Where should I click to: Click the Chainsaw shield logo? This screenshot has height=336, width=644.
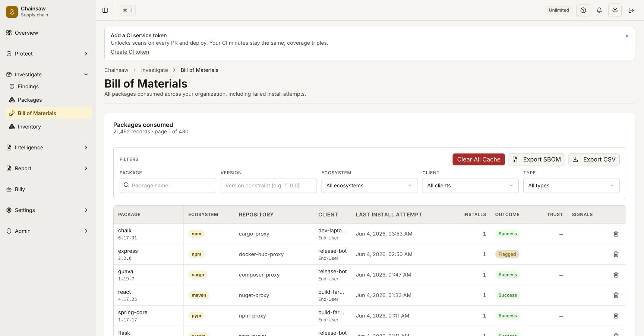point(12,12)
